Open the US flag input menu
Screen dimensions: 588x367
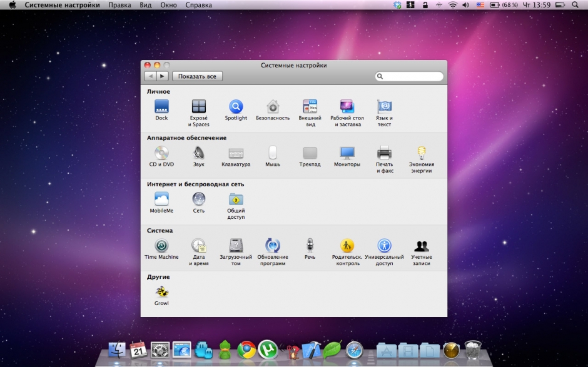pyautogui.click(x=480, y=5)
